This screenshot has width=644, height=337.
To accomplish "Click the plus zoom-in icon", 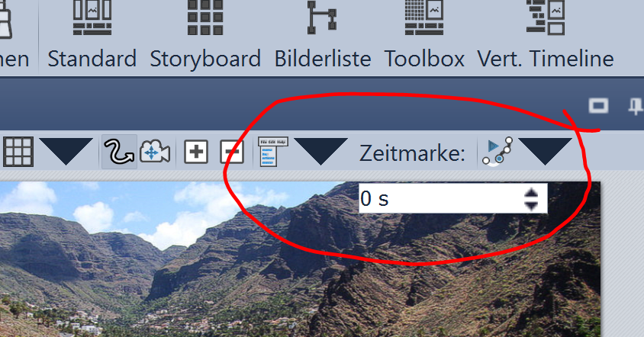I will point(197,152).
